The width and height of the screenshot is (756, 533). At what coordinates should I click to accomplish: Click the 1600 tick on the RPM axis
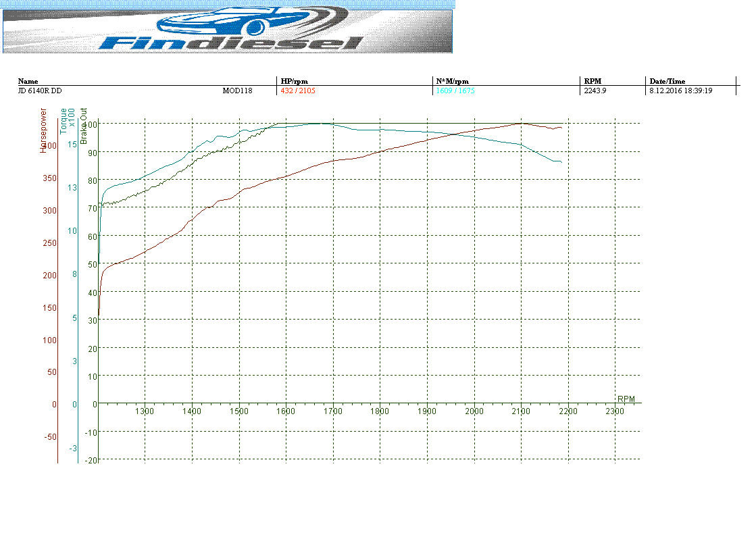[286, 411]
